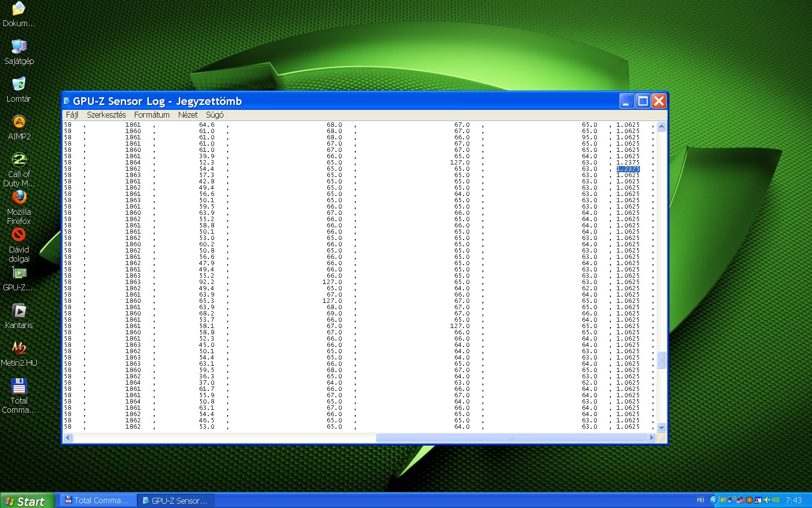
Task: Click the horizontal scrollbar right arrow
Action: coord(651,438)
